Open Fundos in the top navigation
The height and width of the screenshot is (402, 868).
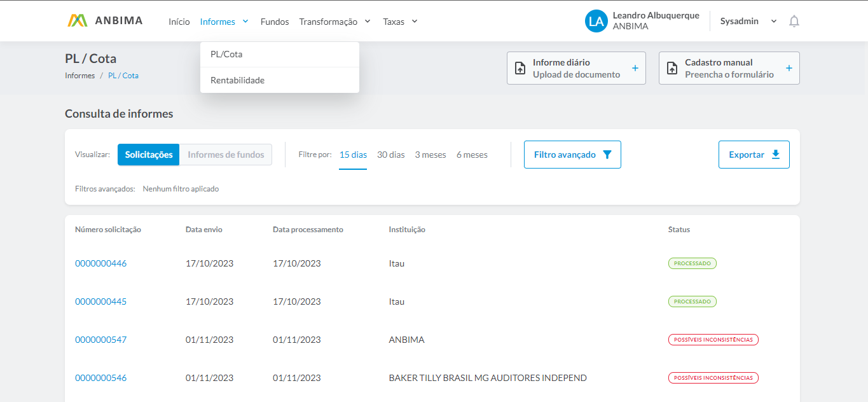[x=275, y=22]
